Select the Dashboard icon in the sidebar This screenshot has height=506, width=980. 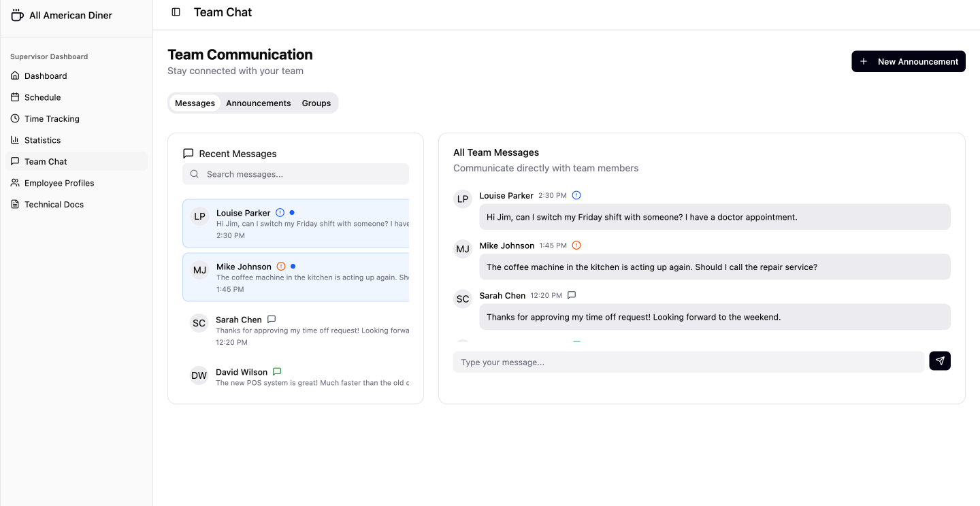pyautogui.click(x=15, y=75)
